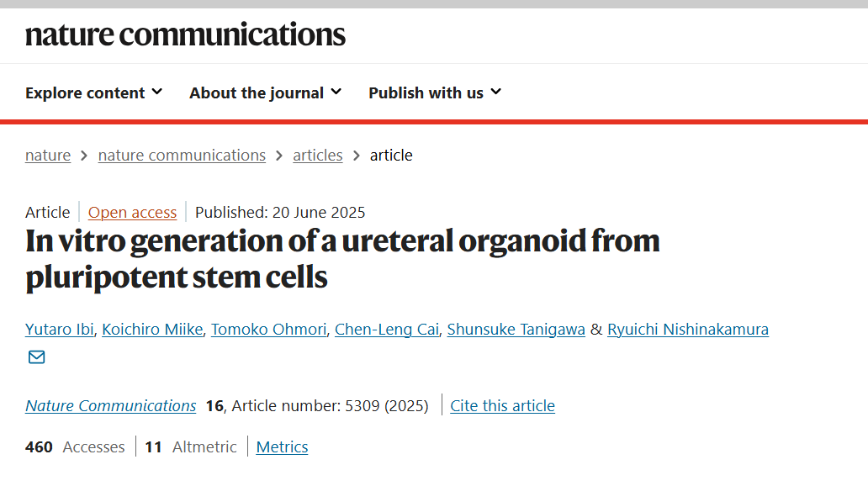868x486 pixels.
Task: Open Ryuichi Nishinakamura author info
Action: tap(688, 330)
